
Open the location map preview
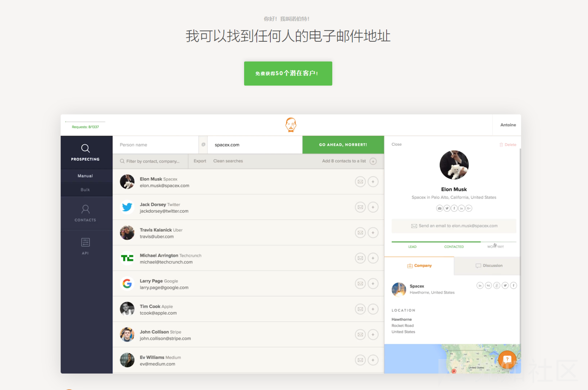click(x=452, y=359)
